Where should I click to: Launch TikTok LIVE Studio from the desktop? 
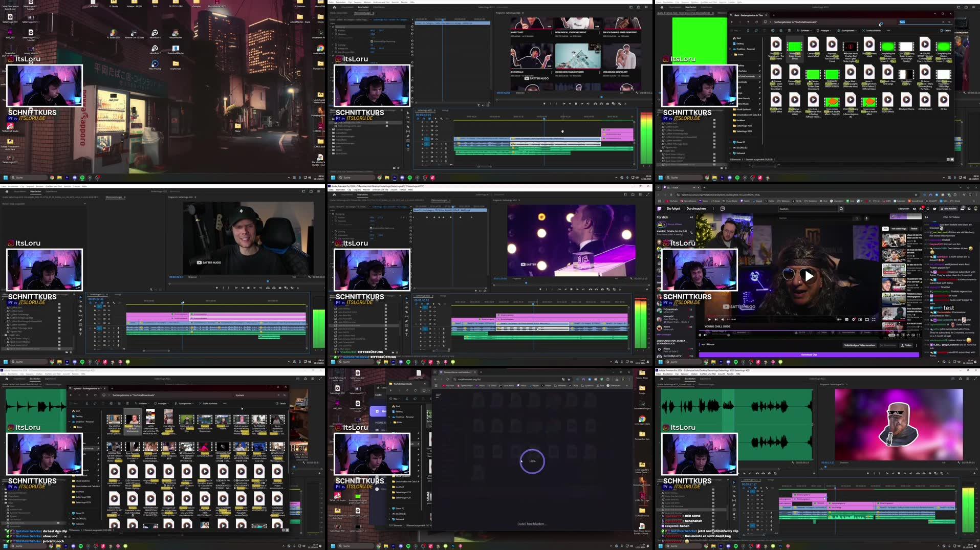click(x=10, y=127)
